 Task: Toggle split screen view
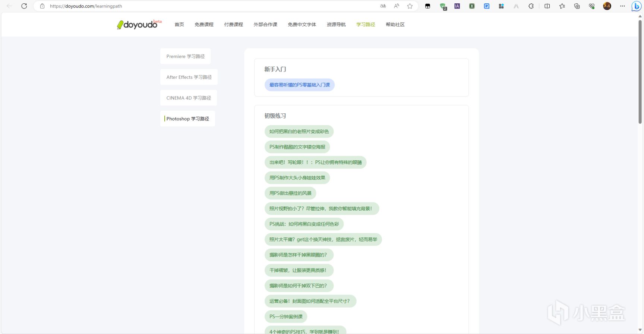(547, 6)
